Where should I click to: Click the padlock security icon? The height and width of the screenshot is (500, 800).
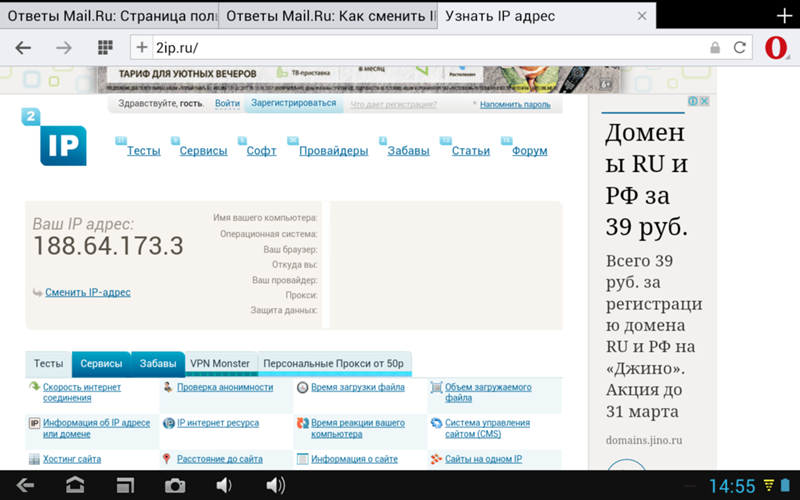coord(715,48)
